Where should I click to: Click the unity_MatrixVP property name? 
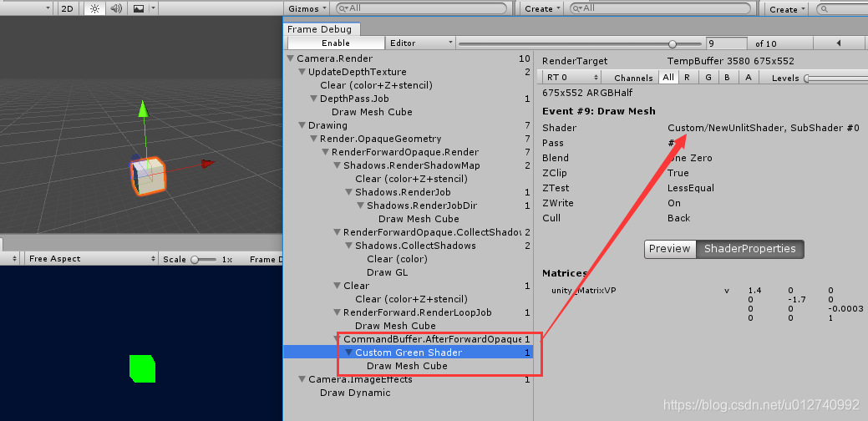[x=583, y=290]
